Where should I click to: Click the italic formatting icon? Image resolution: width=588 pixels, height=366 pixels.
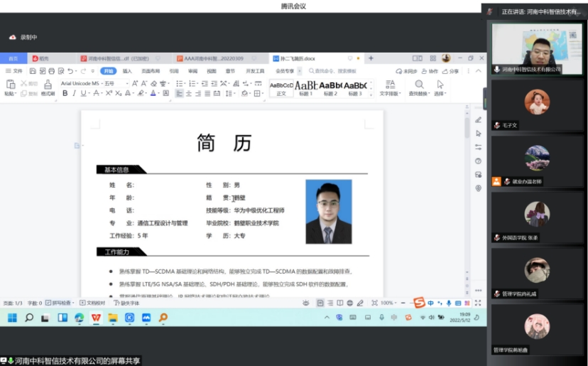pyautogui.click(x=74, y=93)
